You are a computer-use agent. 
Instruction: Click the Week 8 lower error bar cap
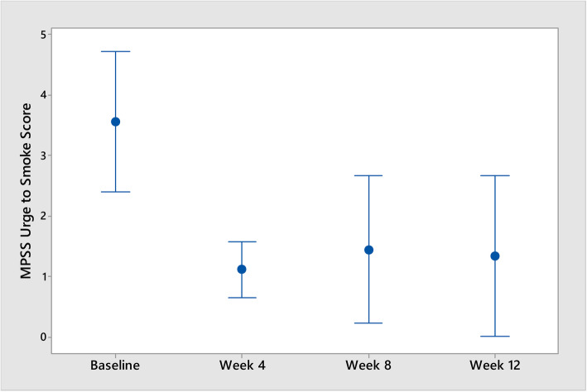pos(368,323)
